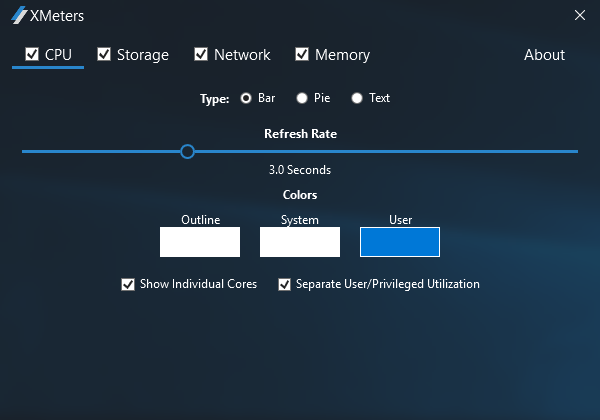Select the Memory tab label
Viewport: 600px width, 420px height.
coord(342,55)
